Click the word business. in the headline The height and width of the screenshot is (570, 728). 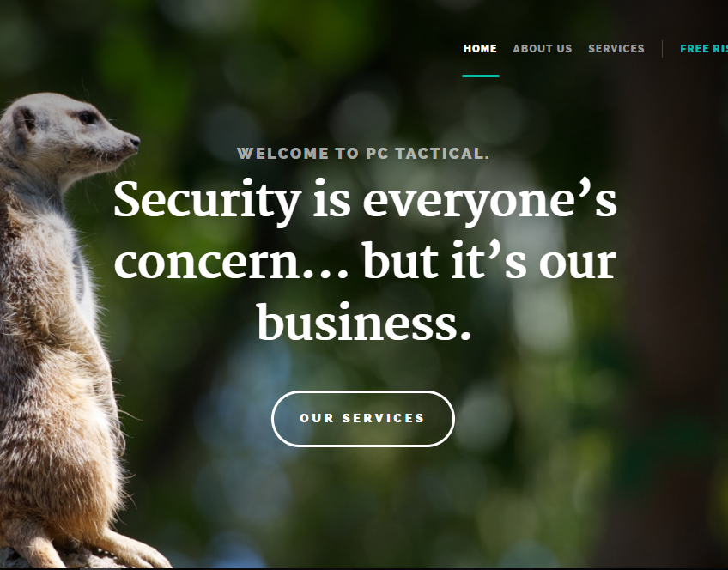[x=364, y=322]
